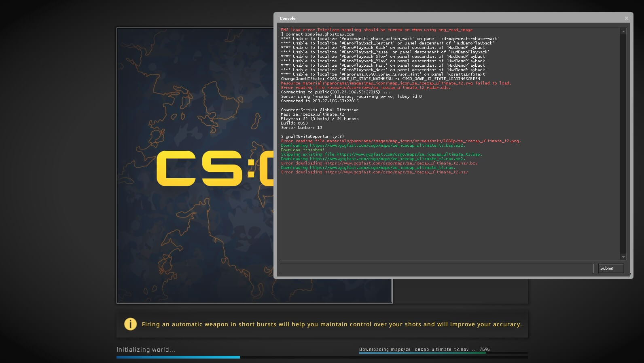Click the 'Players: 62 (0 bots) / 64 humans' line
The height and width of the screenshot is (363, 644).
click(320, 119)
